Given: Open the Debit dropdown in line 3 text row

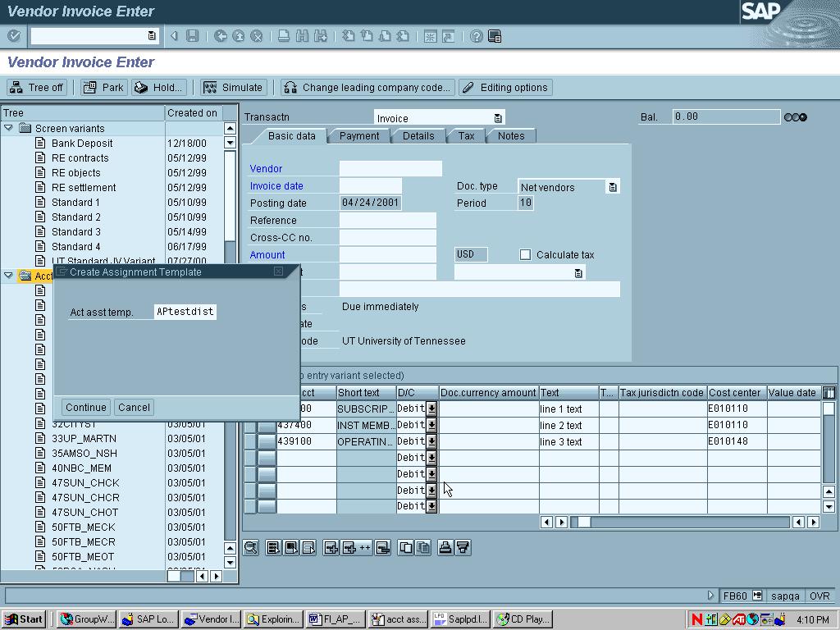Looking at the screenshot, I should [x=431, y=441].
